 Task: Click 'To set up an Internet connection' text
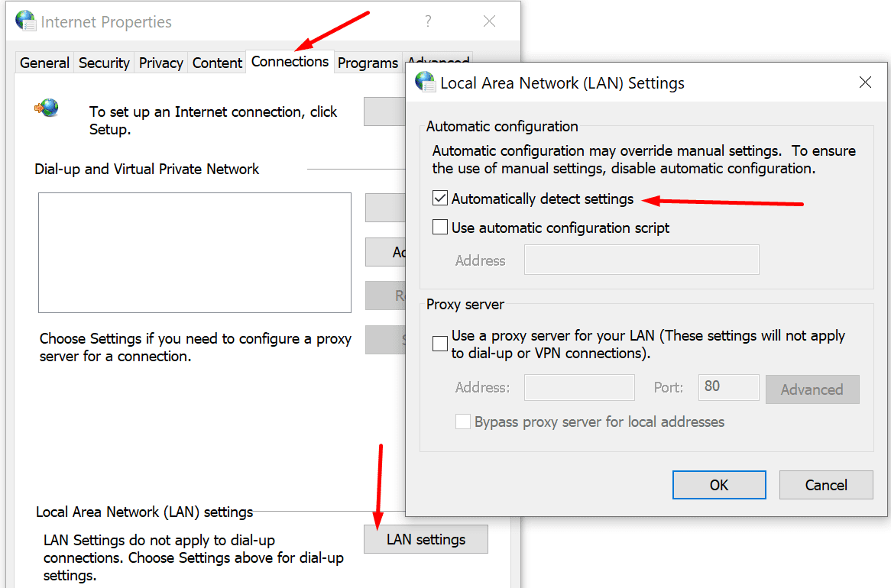coord(213,121)
